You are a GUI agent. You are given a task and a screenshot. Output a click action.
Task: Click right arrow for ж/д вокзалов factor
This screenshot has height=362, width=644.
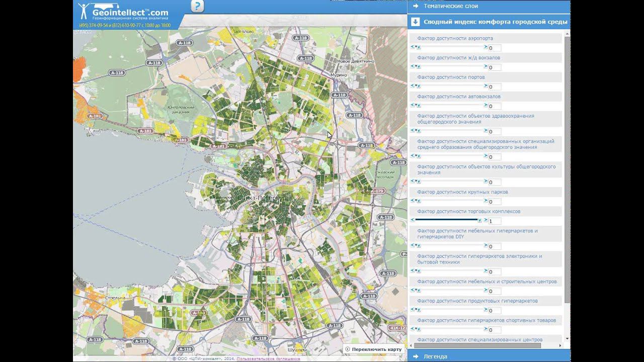point(486,66)
